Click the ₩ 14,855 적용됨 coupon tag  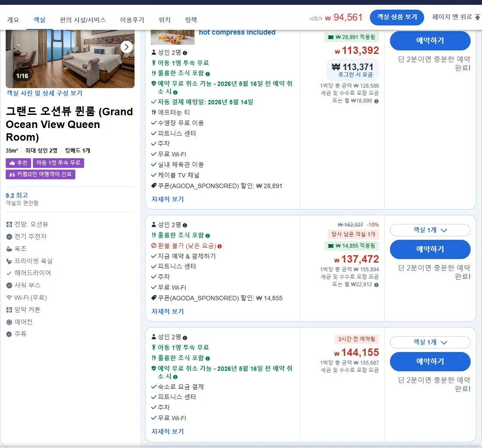tap(352, 246)
